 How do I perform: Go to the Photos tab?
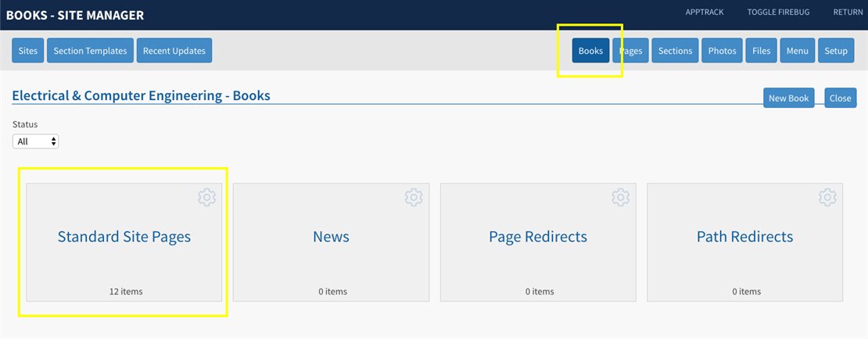[723, 50]
